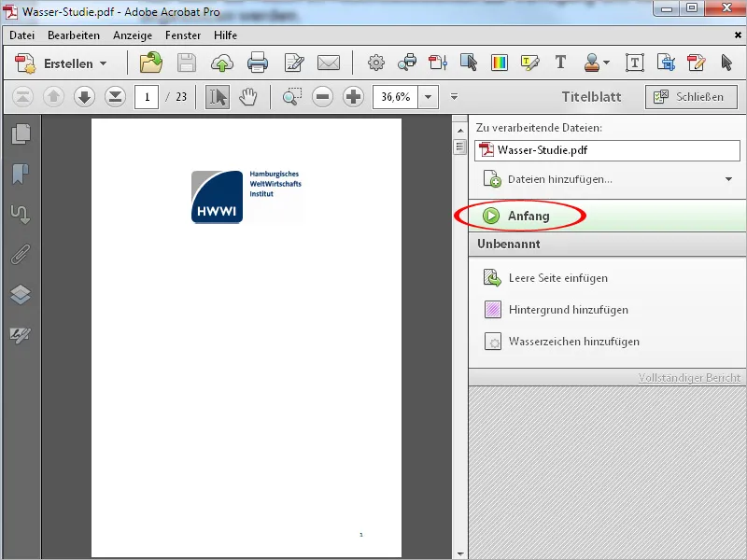
Task: Open the article threads sidebar icon
Action: [21, 215]
